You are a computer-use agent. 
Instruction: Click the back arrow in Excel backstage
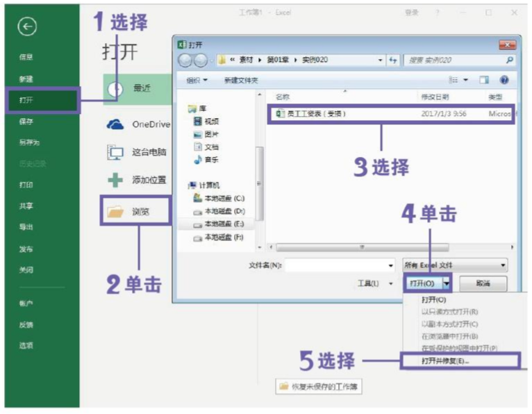click(x=27, y=26)
